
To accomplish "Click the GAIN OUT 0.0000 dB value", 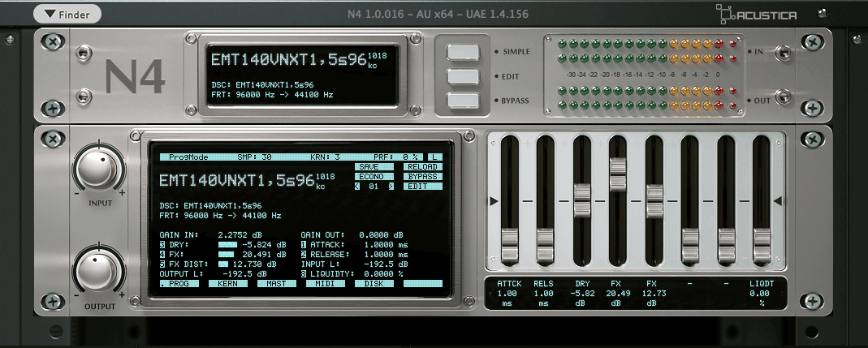I will click(382, 234).
